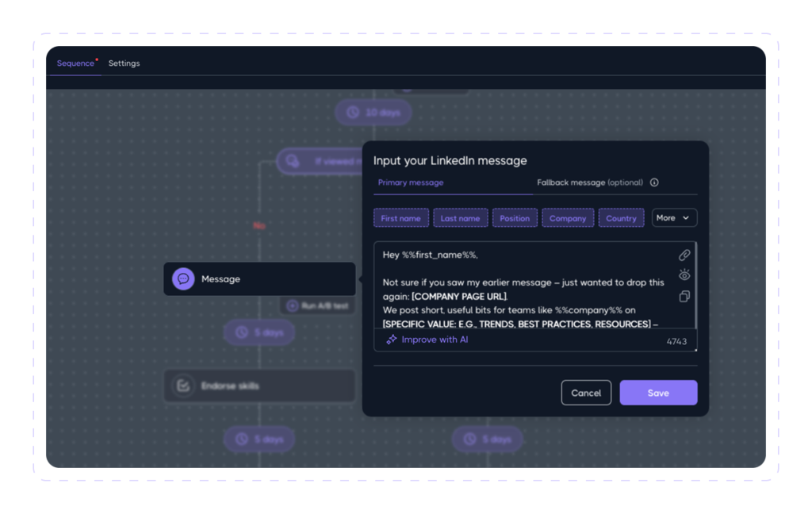Insert the Position variable tag
Viewport: 812px width, 514px height.
(515, 218)
